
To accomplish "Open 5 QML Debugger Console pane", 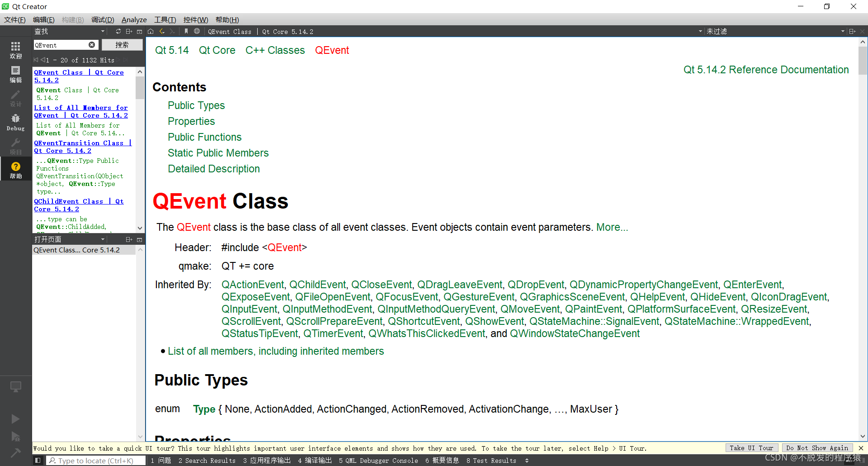I will click(378, 460).
